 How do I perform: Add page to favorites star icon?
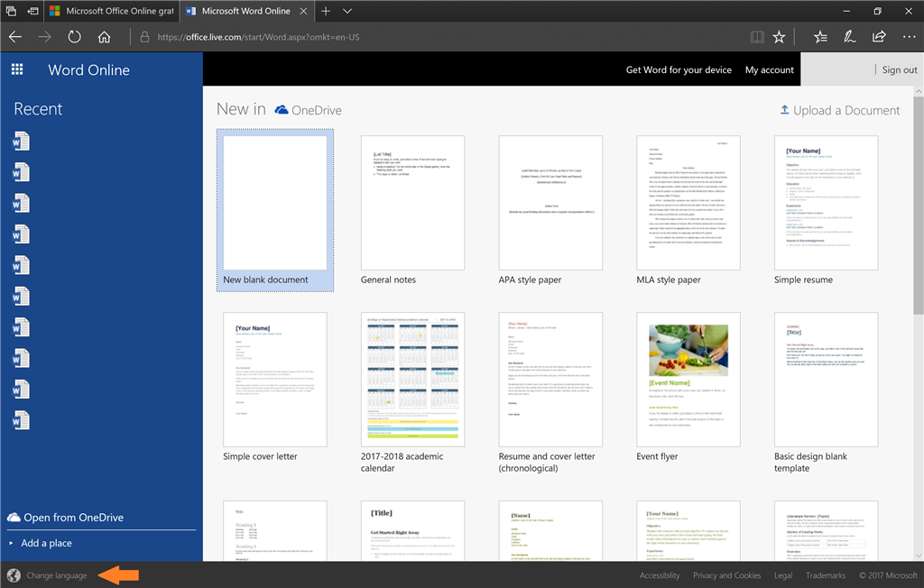779,37
